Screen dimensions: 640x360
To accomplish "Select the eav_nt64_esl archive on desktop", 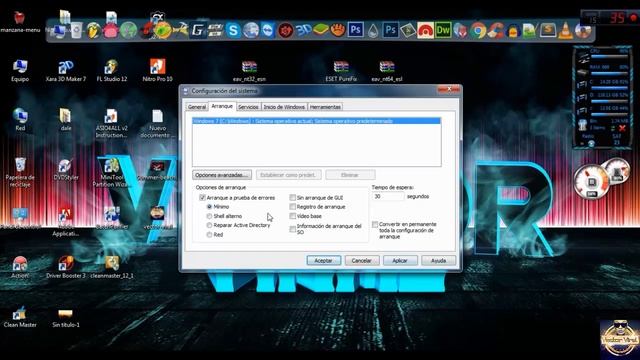I will 387,71.
